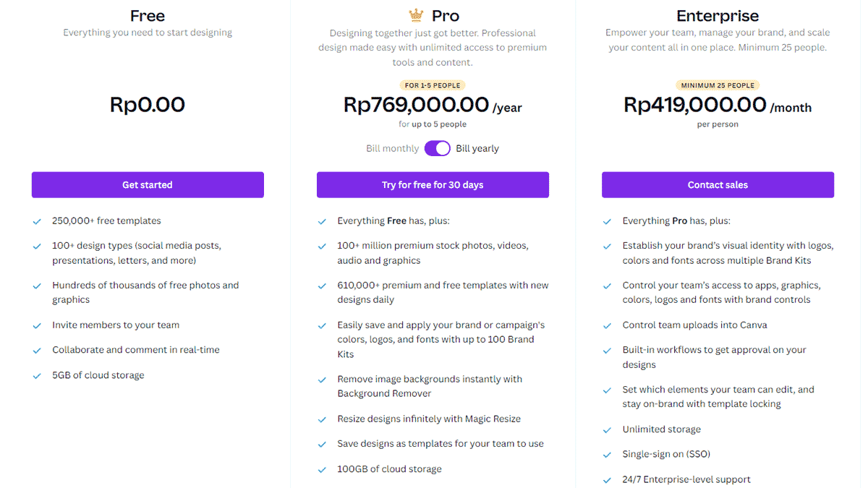Switch billing from yearly to monthly
Image resolution: width=868 pixels, height=488 pixels.
(438, 148)
